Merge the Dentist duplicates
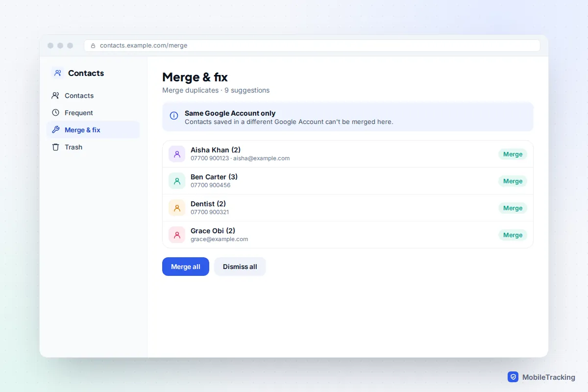The image size is (588, 392). 513,208
